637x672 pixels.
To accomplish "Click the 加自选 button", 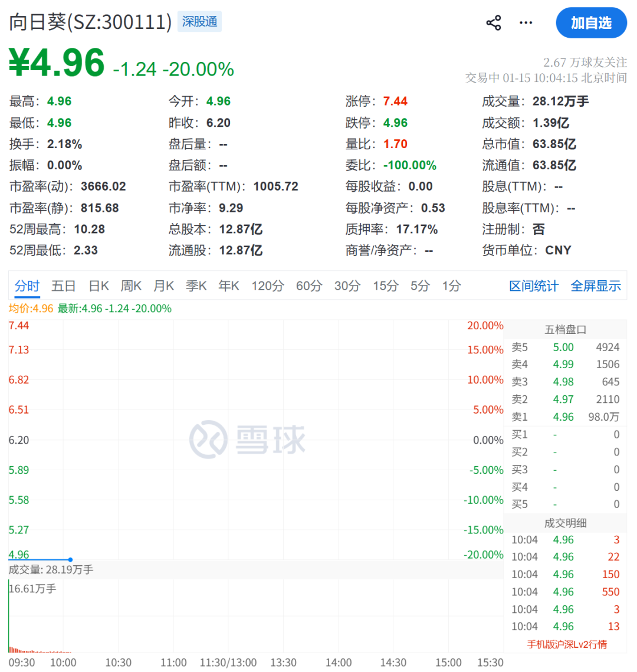I will pos(592,23).
